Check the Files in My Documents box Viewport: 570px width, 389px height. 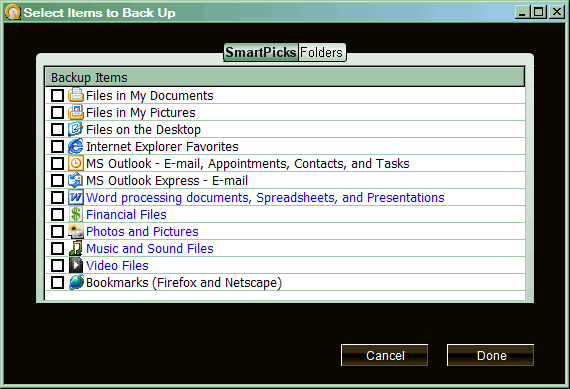(x=57, y=96)
